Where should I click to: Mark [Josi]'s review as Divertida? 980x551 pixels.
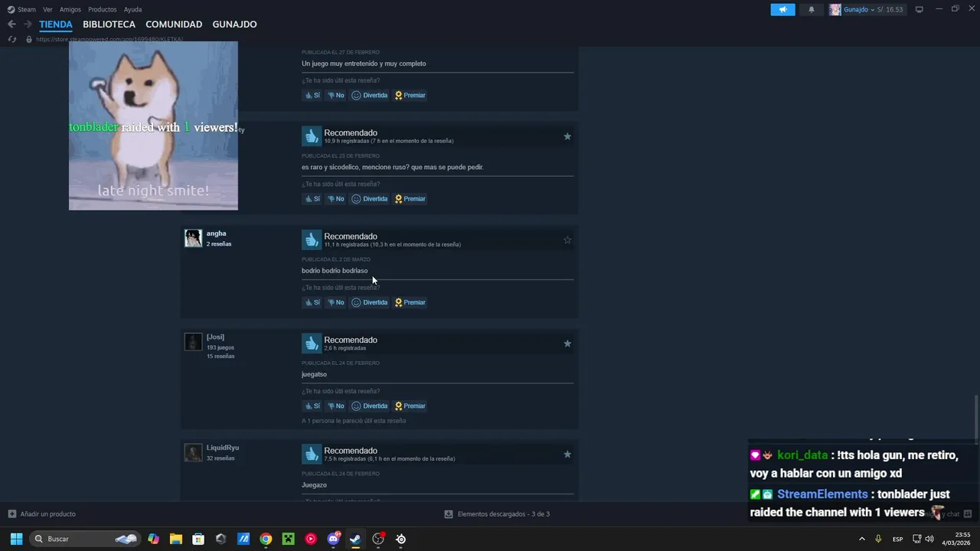click(370, 406)
